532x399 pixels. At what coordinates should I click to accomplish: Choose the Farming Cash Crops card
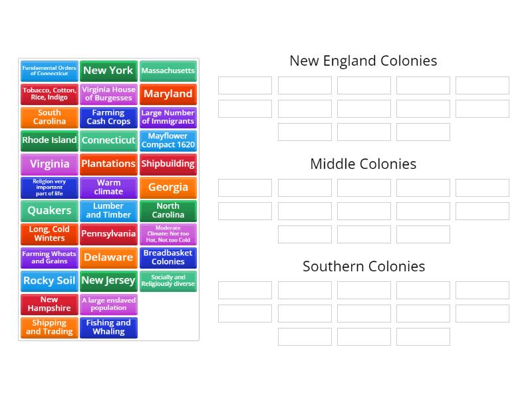pos(108,117)
